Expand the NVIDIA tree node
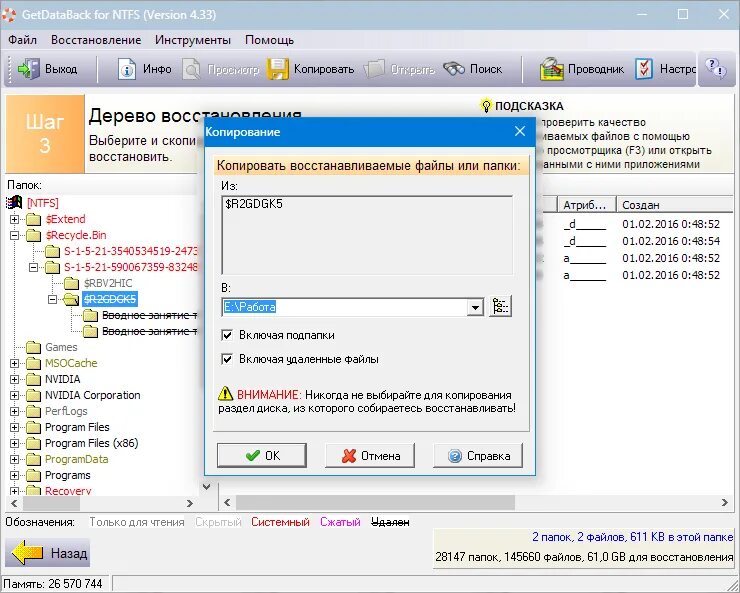This screenshot has width=740, height=593. click(15, 379)
